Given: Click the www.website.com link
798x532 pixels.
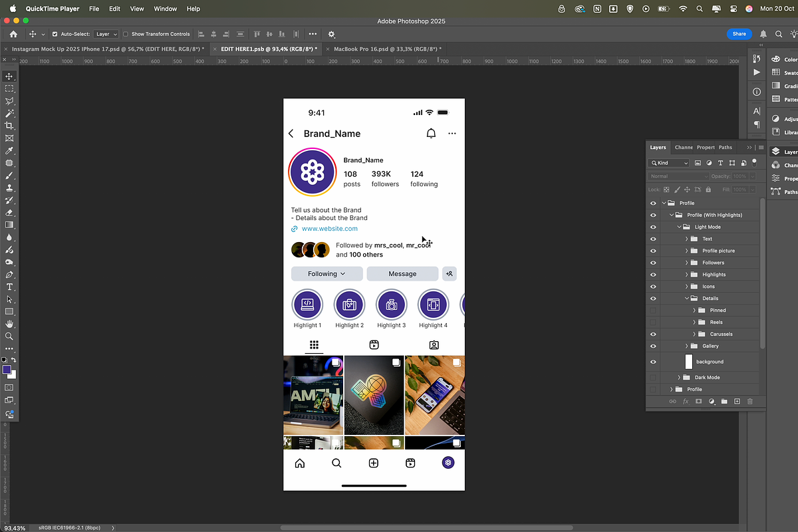Looking at the screenshot, I should (330, 229).
